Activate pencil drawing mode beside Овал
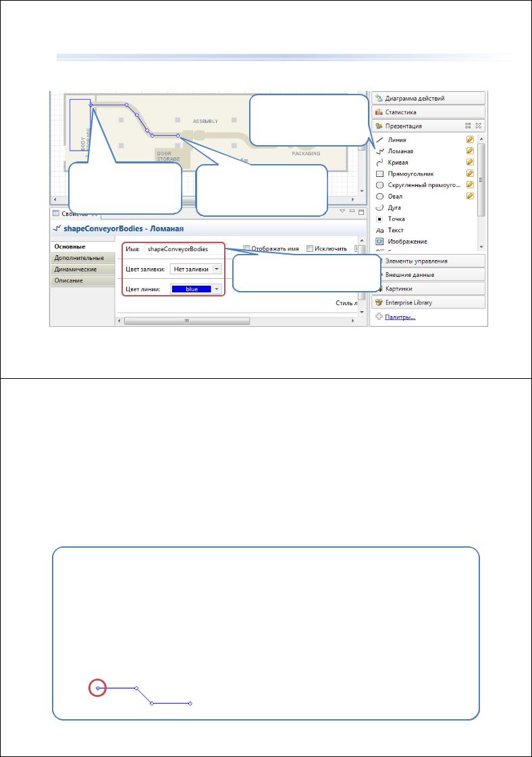This screenshot has height=757, width=532. (470, 196)
